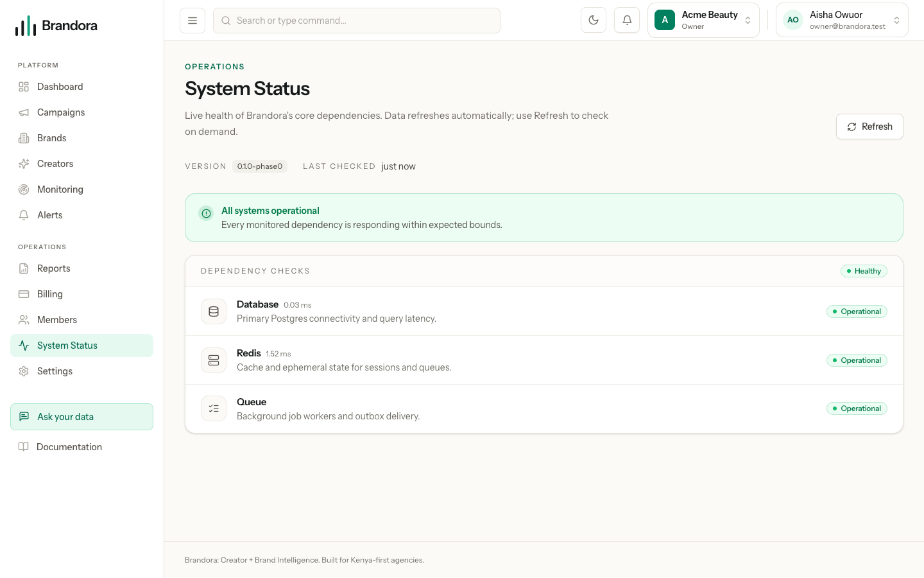Open the Documentation link
924x578 pixels.
(x=81, y=447)
